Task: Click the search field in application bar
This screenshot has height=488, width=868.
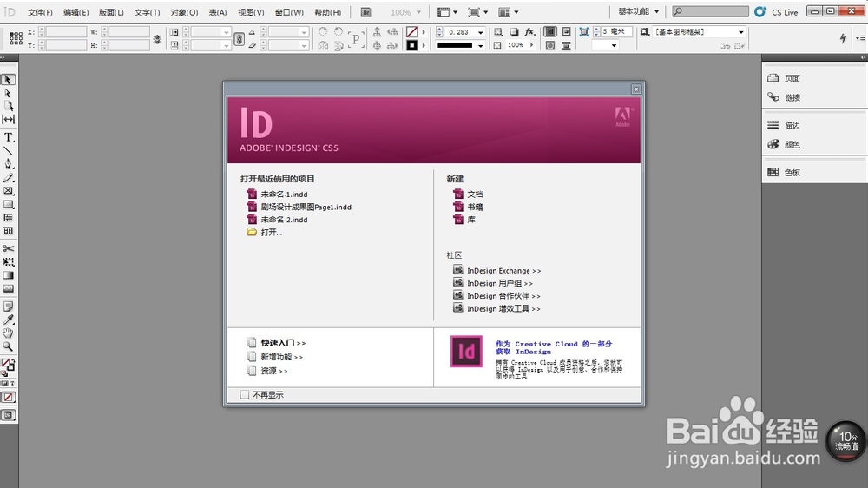Action: coord(711,11)
